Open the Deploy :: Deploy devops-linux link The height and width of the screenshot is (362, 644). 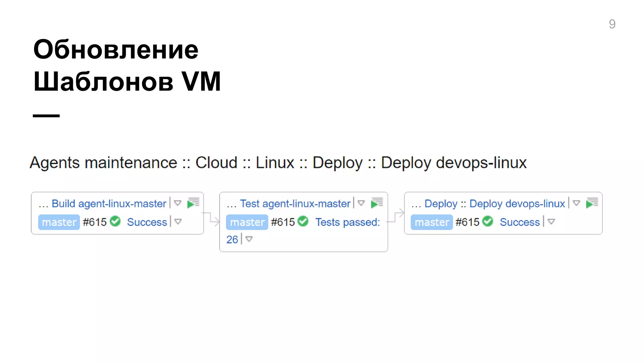495,204
